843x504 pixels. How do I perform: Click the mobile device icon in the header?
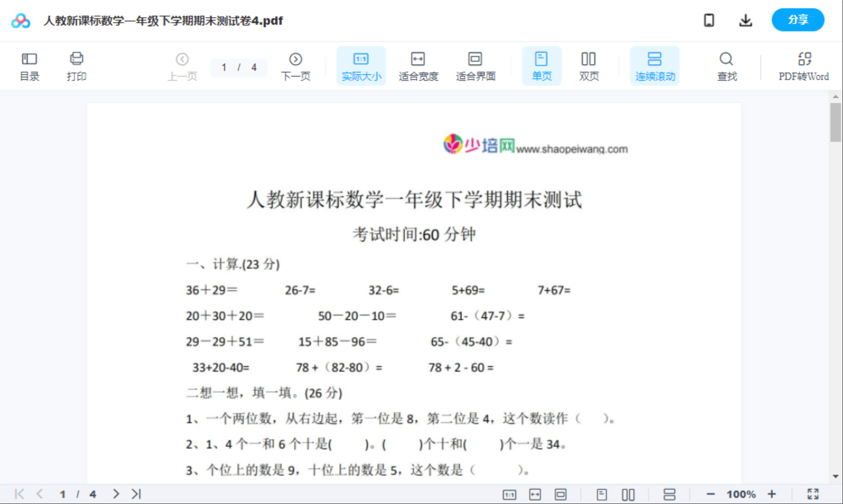click(x=709, y=20)
